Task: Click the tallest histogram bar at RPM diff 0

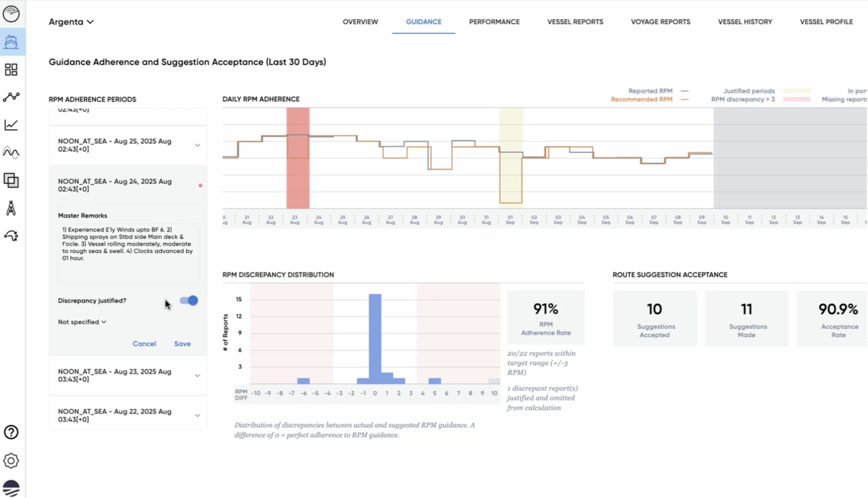Action: point(375,339)
